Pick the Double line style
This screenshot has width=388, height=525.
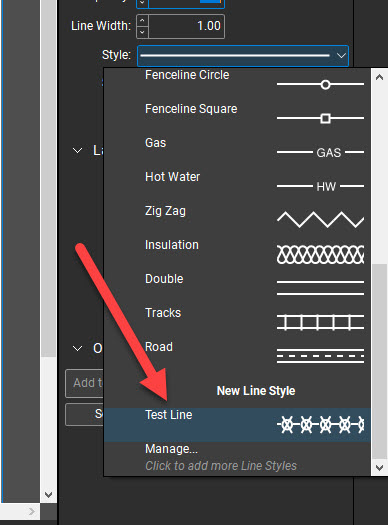(237, 284)
